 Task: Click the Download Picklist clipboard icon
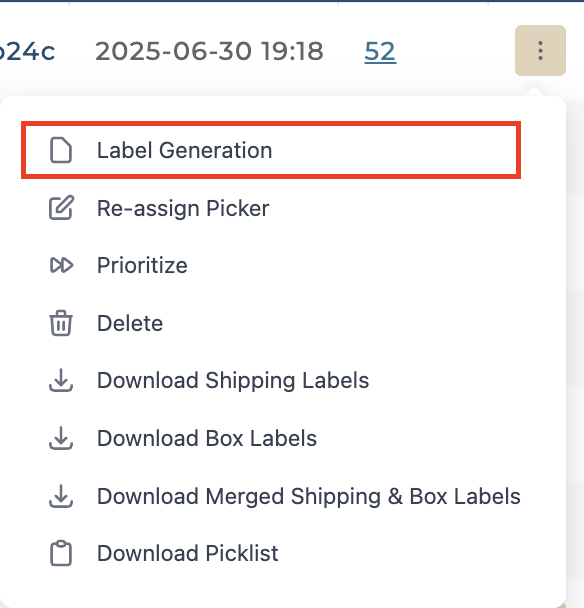click(61, 553)
